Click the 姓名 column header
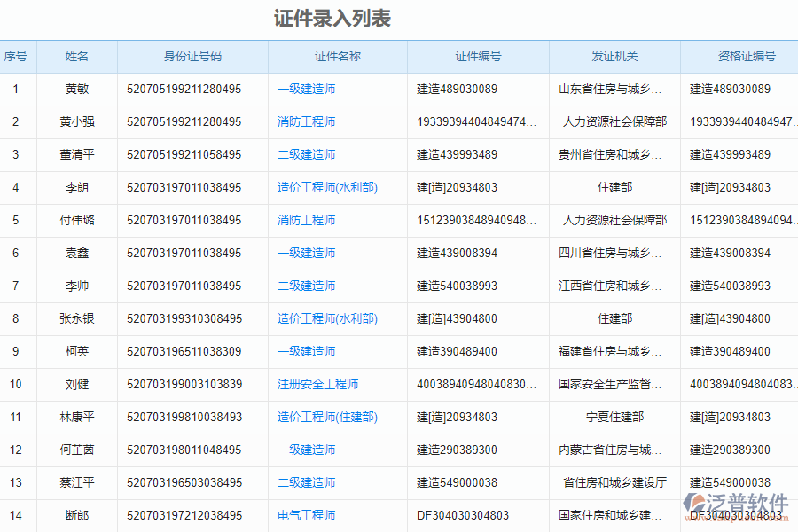Viewport: 798px width, 532px height. pyautogui.click(x=76, y=56)
